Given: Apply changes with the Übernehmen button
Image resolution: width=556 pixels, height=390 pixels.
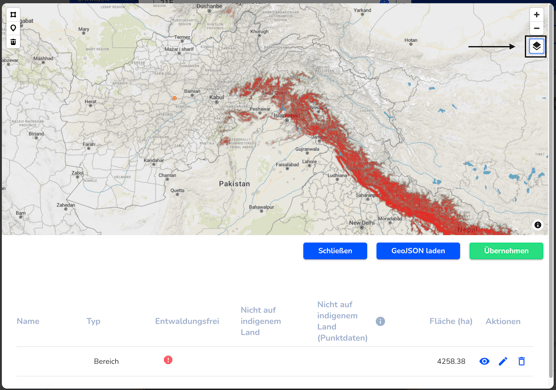Looking at the screenshot, I should tap(506, 251).
